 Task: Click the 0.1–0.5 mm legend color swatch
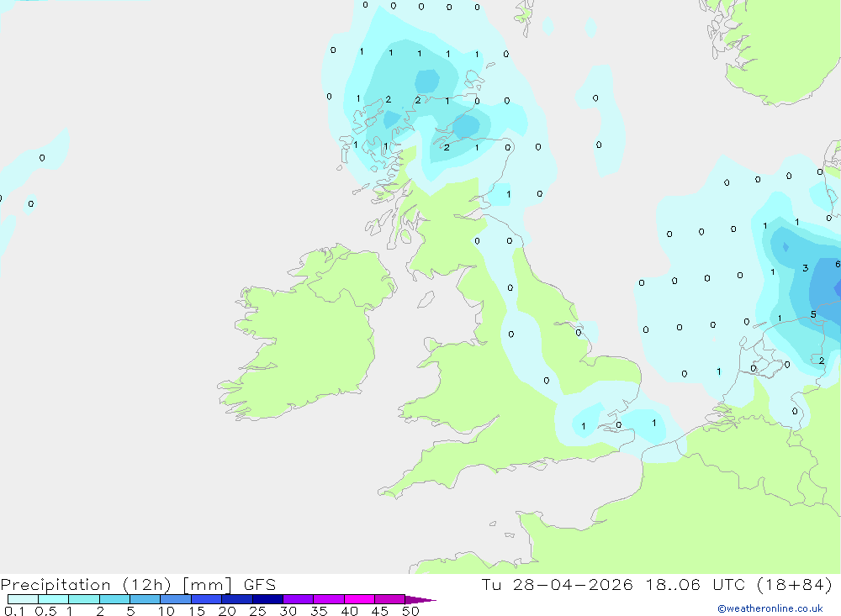pyautogui.click(x=23, y=599)
